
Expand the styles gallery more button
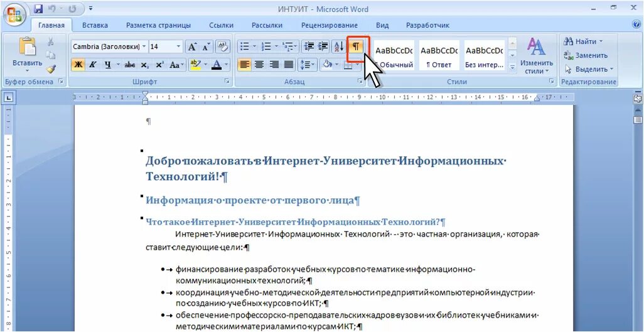513,66
